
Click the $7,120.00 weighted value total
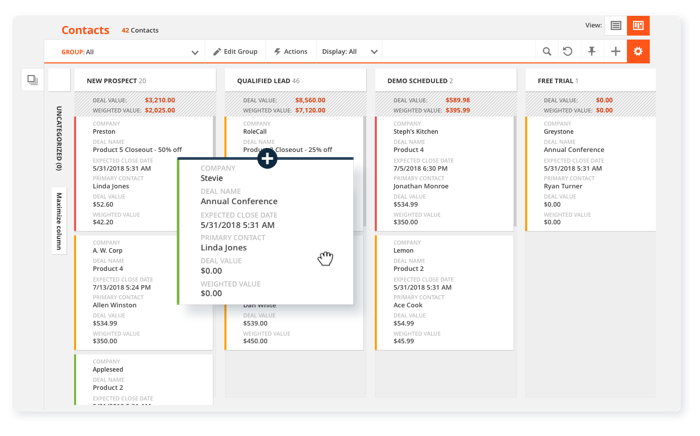(x=310, y=110)
